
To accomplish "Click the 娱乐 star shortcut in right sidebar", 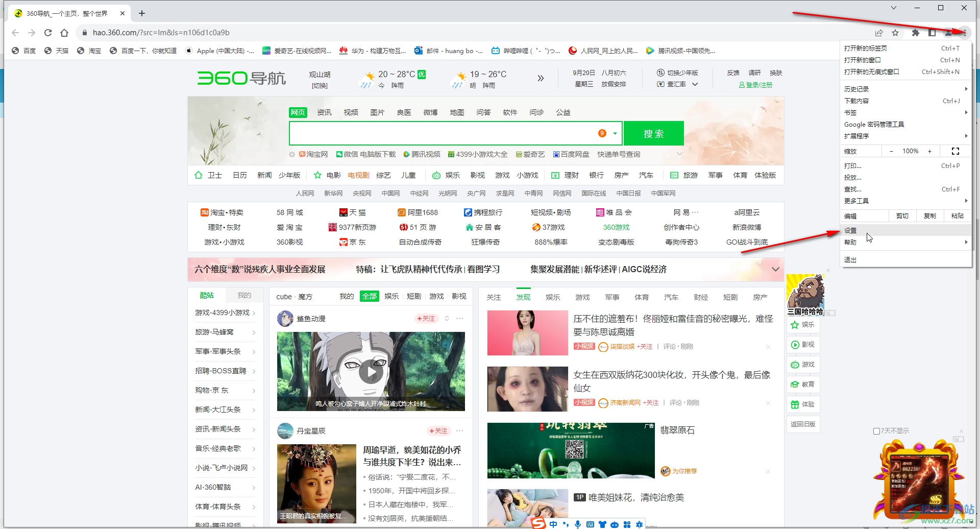I will coord(803,325).
